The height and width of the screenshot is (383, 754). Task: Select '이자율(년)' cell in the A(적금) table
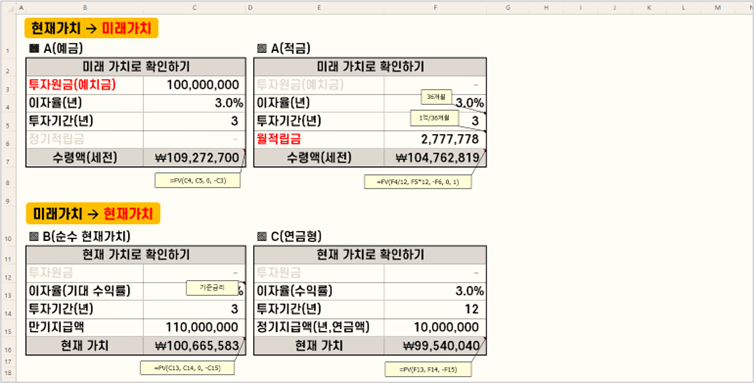pyautogui.click(x=319, y=103)
